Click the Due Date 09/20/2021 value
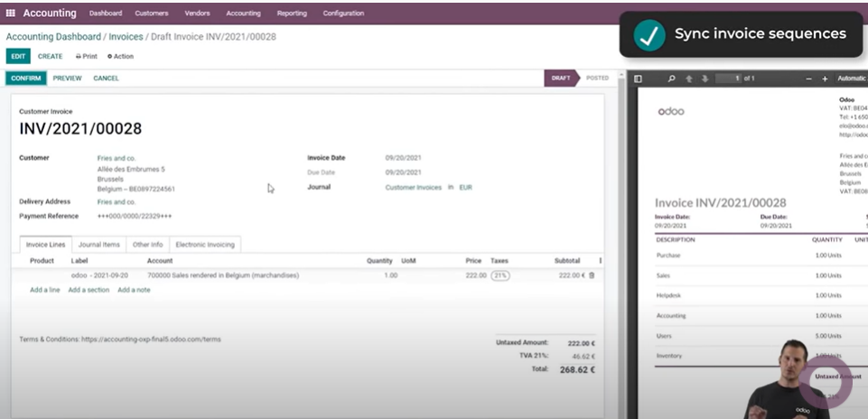868x419 pixels. (x=403, y=172)
